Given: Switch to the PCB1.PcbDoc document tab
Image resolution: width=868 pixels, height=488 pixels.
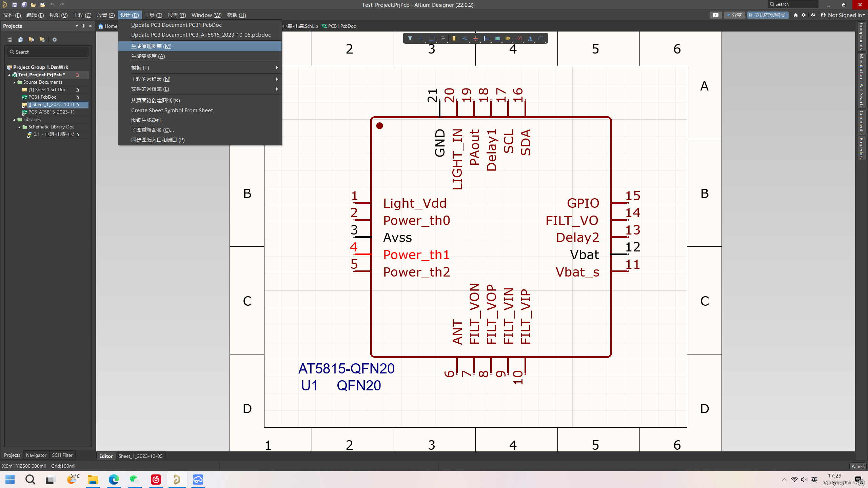Looking at the screenshot, I should [339, 26].
